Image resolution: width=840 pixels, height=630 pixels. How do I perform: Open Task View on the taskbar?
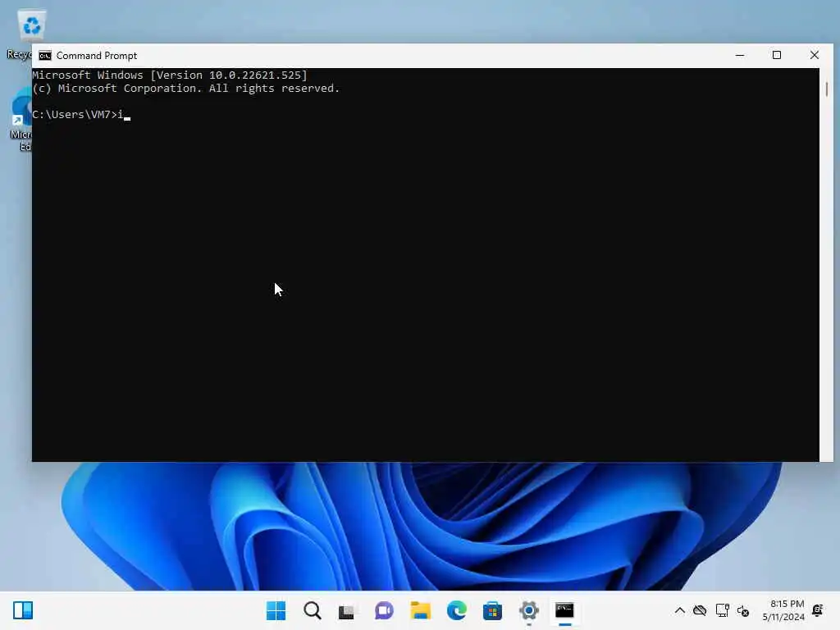[x=347, y=611]
